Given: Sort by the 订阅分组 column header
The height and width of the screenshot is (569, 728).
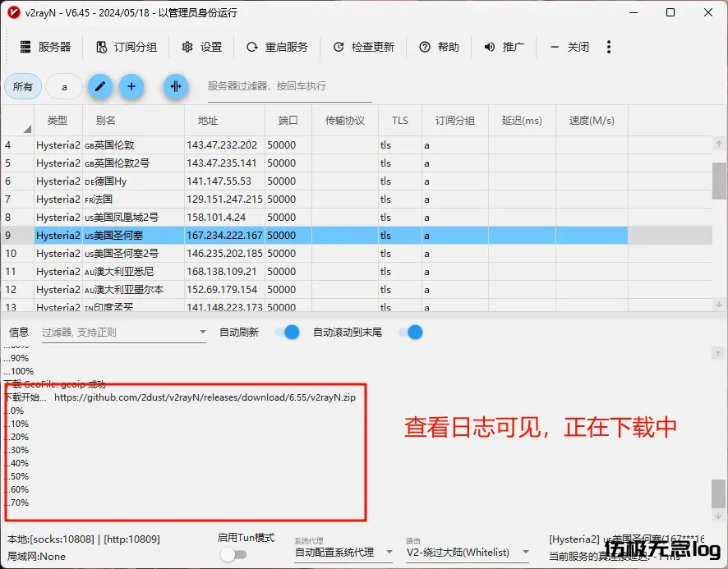Looking at the screenshot, I should (455, 121).
